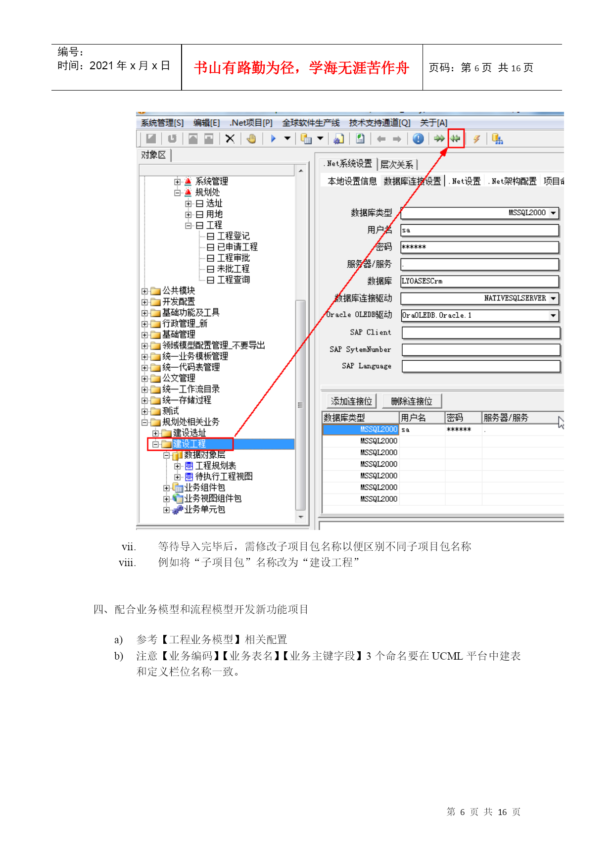
Task: Click the 公共模块 folder icon
Action: coord(156,291)
